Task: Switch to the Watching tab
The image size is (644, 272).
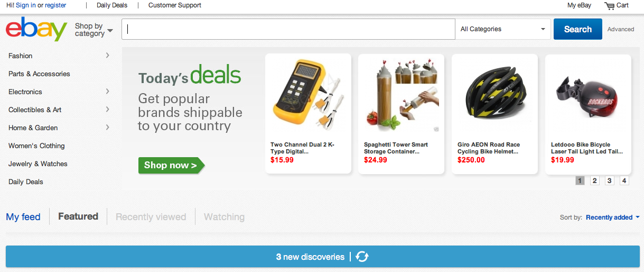Action: pyautogui.click(x=224, y=217)
